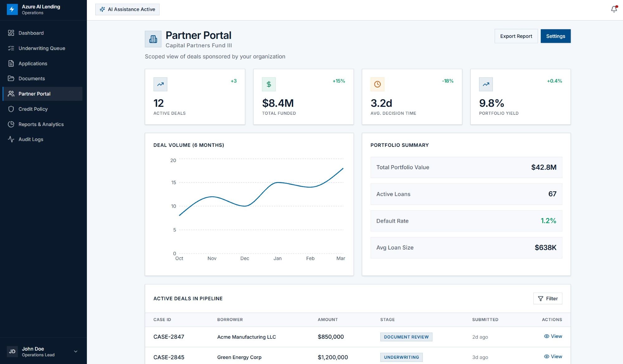The image size is (623, 364).
Task: Select the Active Loans row
Action: pyautogui.click(x=466, y=194)
